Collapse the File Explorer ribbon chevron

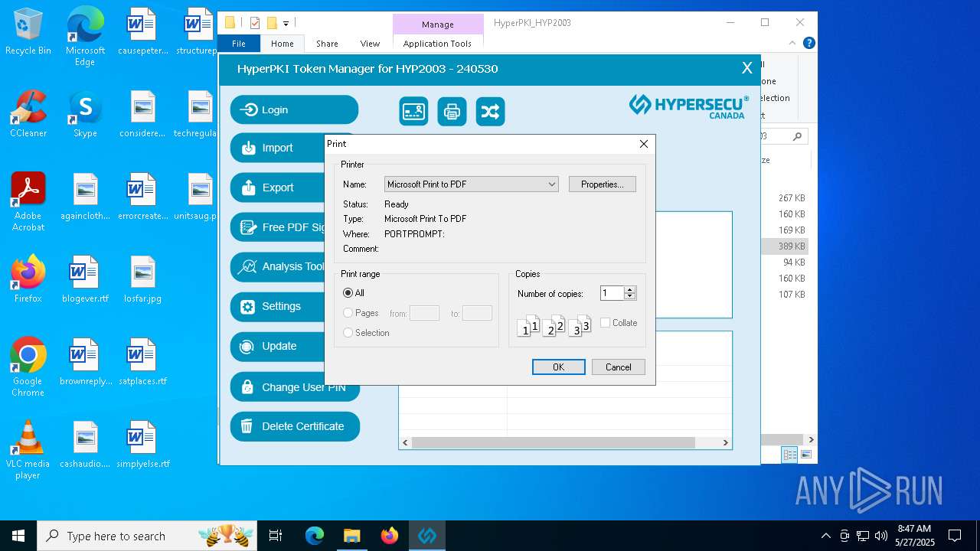pos(792,43)
